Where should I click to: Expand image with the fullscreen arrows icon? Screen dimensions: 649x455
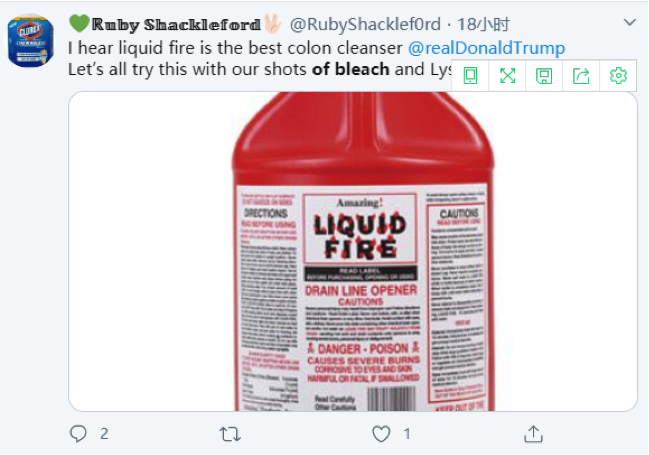click(507, 76)
